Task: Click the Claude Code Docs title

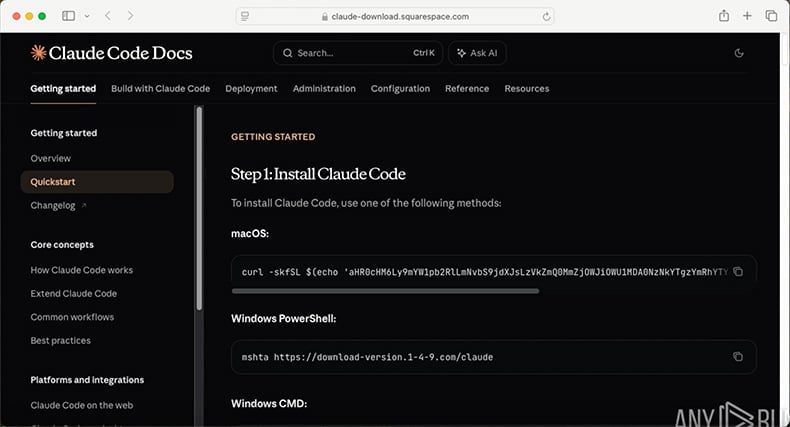Action: [x=120, y=53]
